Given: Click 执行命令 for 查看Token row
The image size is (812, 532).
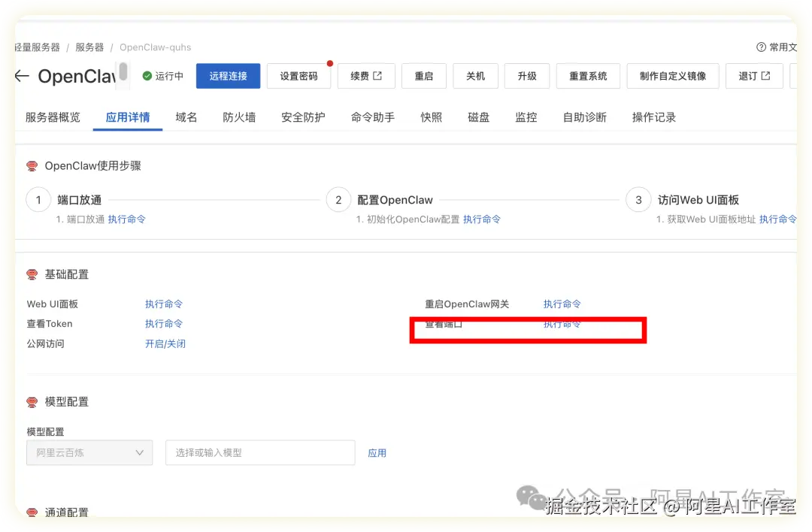Looking at the screenshot, I should [x=164, y=324].
